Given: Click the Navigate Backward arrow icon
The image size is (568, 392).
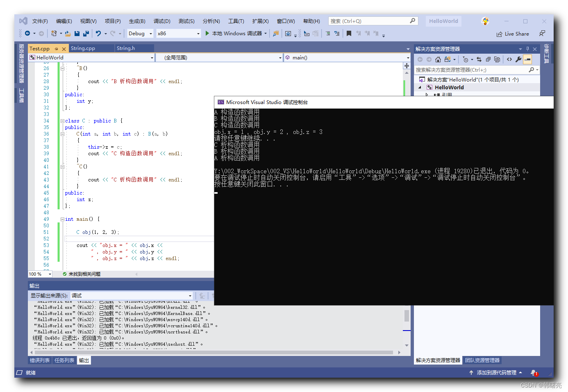Looking at the screenshot, I should pyautogui.click(x=27, y=34).
